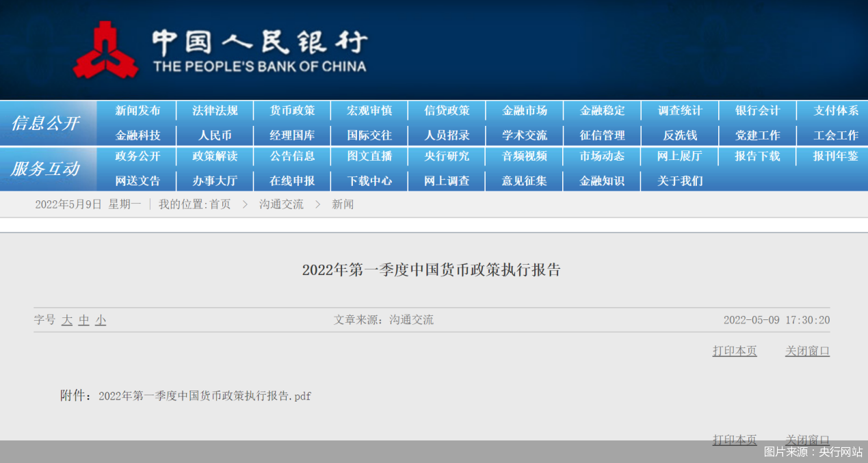
Task: Click upper 打印本页 link
Action: click(x=735, y=351)
